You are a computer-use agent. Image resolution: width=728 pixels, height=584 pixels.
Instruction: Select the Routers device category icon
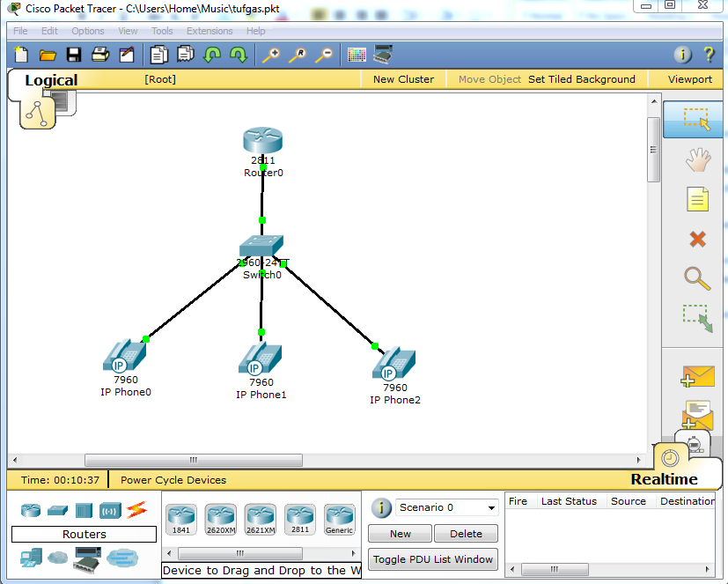point(31,510)
